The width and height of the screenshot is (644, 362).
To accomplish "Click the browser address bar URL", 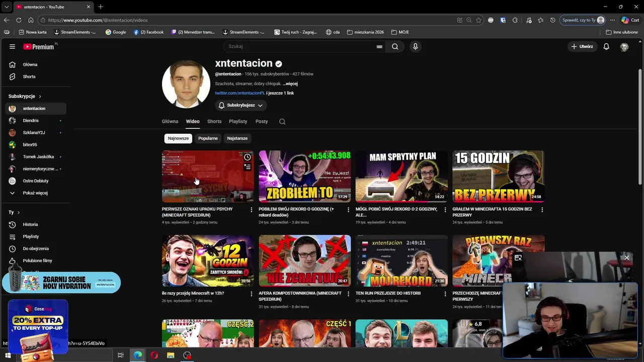I will tap(98, 20).
